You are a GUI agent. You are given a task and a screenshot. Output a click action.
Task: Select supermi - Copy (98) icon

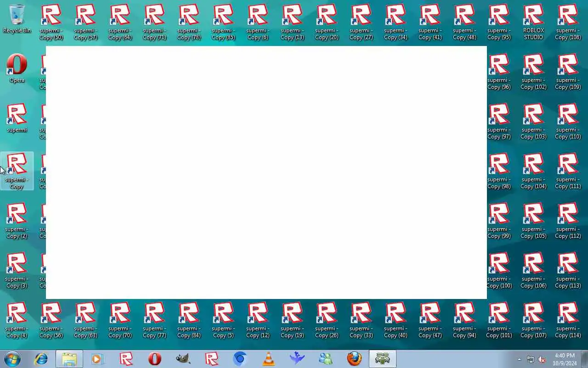coord(499,171)
